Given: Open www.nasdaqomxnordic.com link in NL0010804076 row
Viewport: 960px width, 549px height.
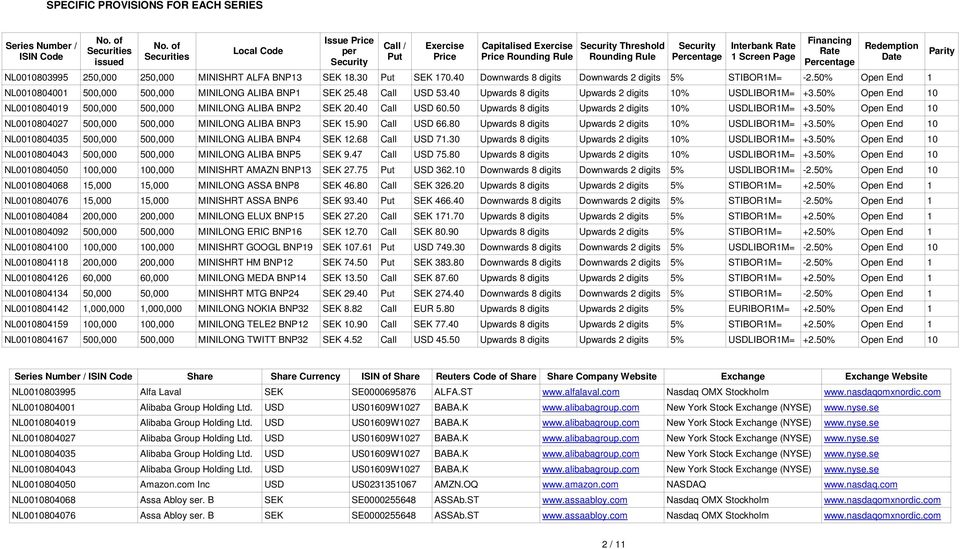Looking at the screenshot, I should pyautogui.click(x=882, y=515).
